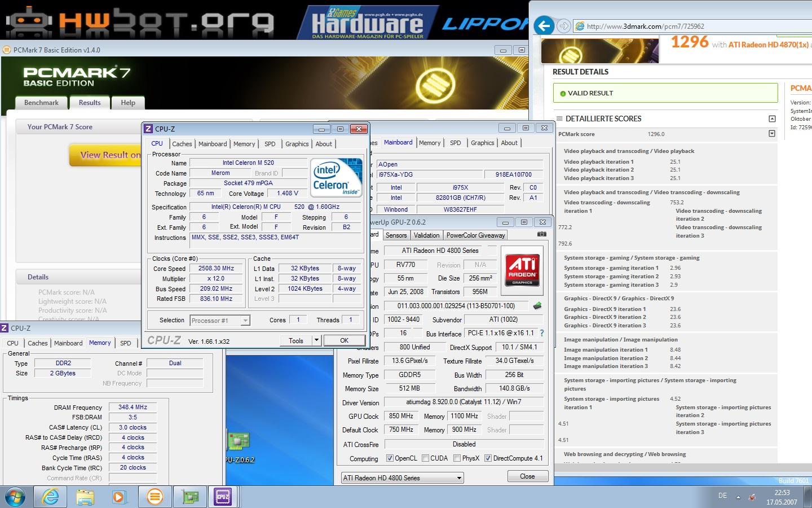This screenshot has width=812, height=508.
Task: Open Graphics tab in front CPU-Z
Action: 297,144
